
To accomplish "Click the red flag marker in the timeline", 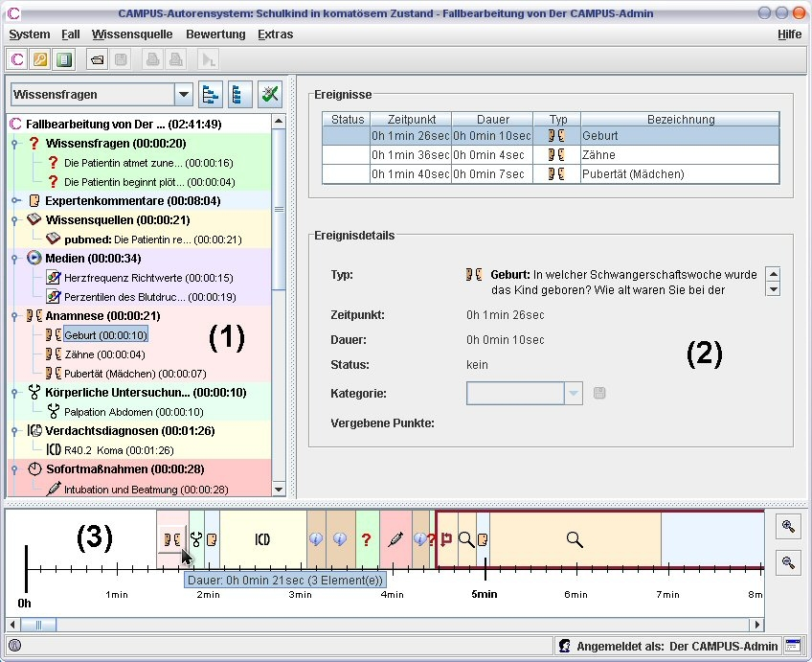I will [446, 539].
